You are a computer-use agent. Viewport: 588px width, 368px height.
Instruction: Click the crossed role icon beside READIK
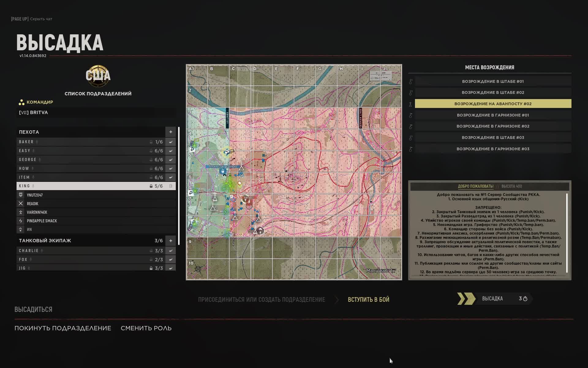(21, 204)
